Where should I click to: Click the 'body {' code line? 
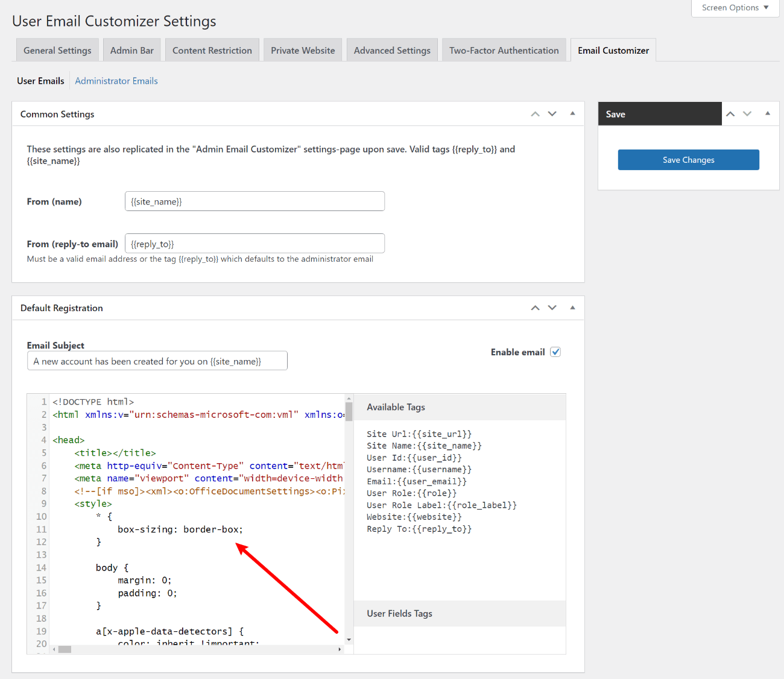pyautogui.click(x=112, y=567)
